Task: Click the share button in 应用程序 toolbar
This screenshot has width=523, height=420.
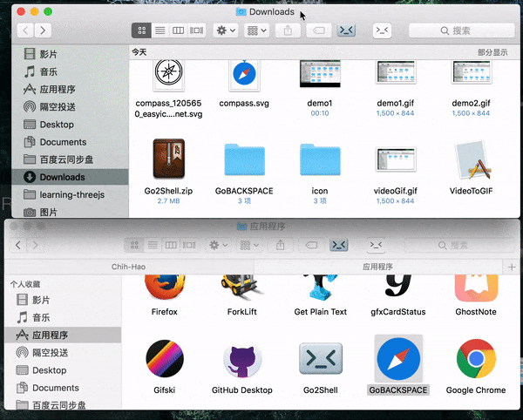Action: (281, 246)
